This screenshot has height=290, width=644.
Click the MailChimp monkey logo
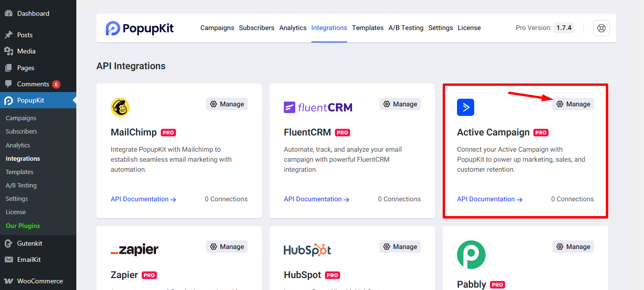pos(120,107)
